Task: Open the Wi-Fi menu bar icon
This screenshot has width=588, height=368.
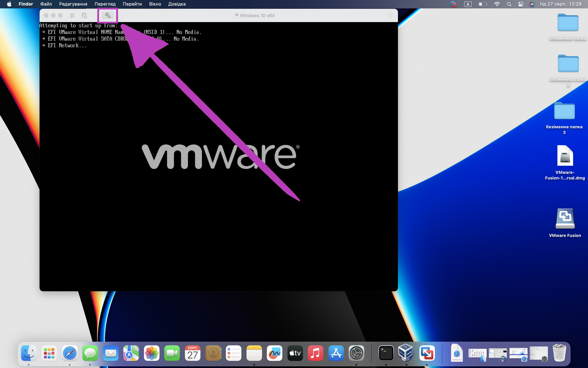Action: pos(497,4)
